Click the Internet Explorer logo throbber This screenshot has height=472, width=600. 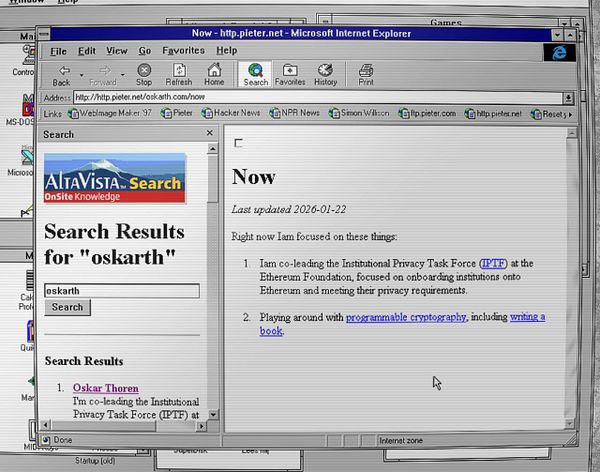pos(559,52)
